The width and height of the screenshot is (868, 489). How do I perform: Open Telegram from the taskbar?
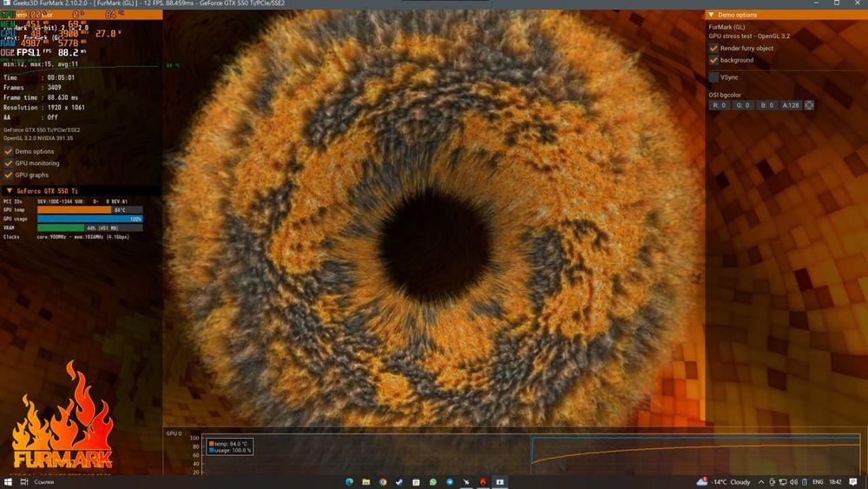450,482
